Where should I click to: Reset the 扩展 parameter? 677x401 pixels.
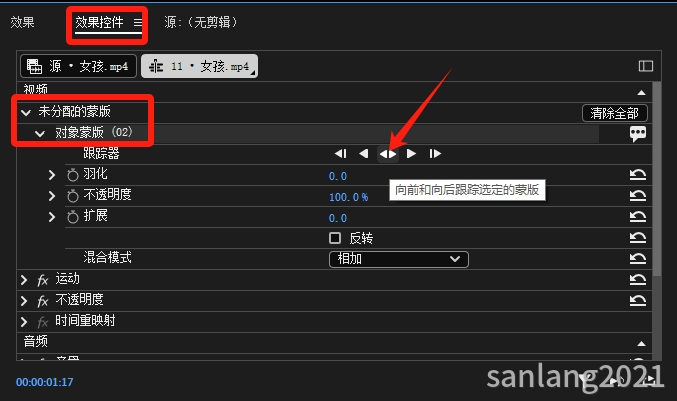click(x=638, y=216)
